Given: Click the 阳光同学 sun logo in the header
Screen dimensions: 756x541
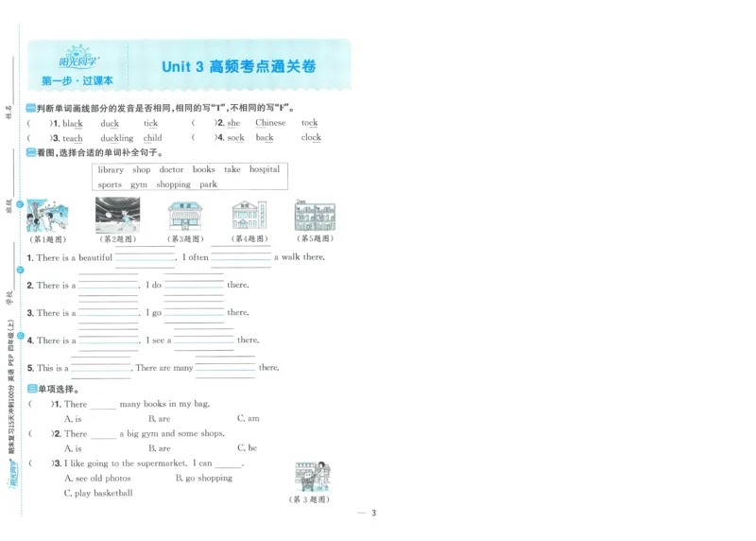Looking at the screenshot, I should pos(78,58).
